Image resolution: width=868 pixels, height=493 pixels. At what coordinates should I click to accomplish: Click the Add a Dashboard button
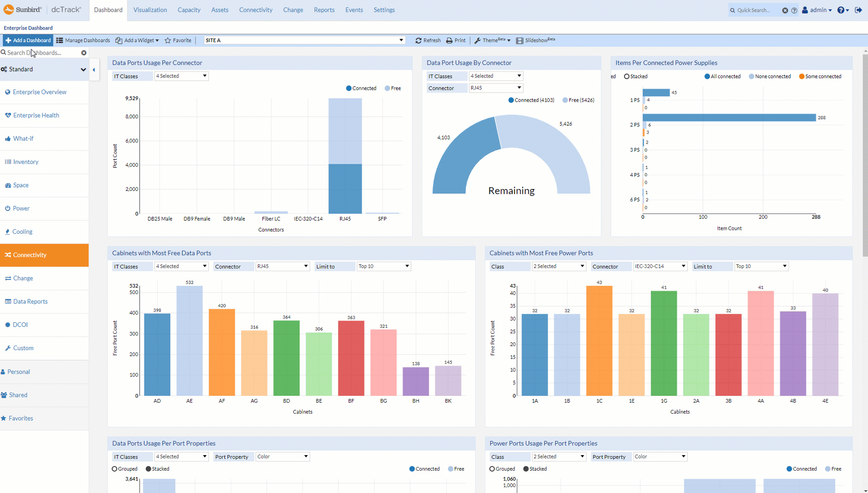[x=27, y=40]
